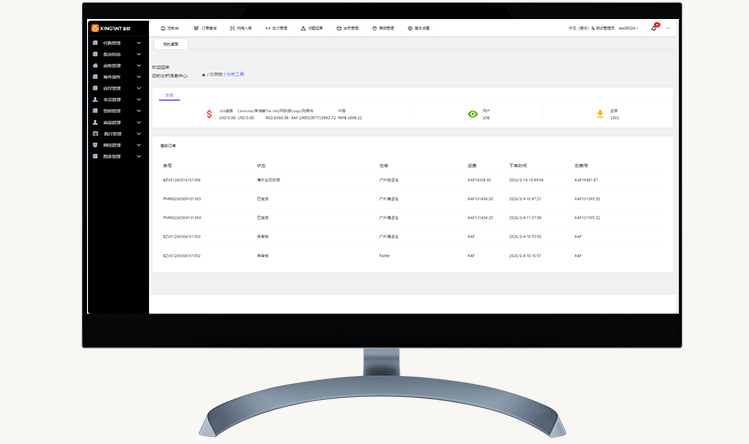Click the blue breadcrumb link at path end
Image resolution: width=749 pixels, height=444 pixels.
tap(236, 74)
